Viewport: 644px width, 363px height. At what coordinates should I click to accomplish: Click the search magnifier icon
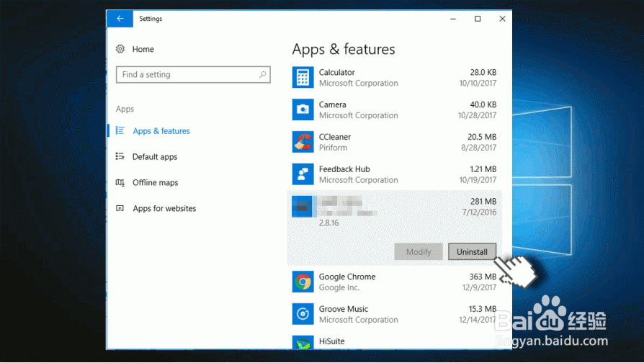(262, 74)
